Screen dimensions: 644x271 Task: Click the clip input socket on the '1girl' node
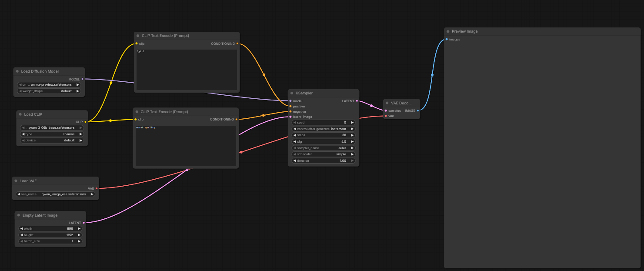pos(137,43)
